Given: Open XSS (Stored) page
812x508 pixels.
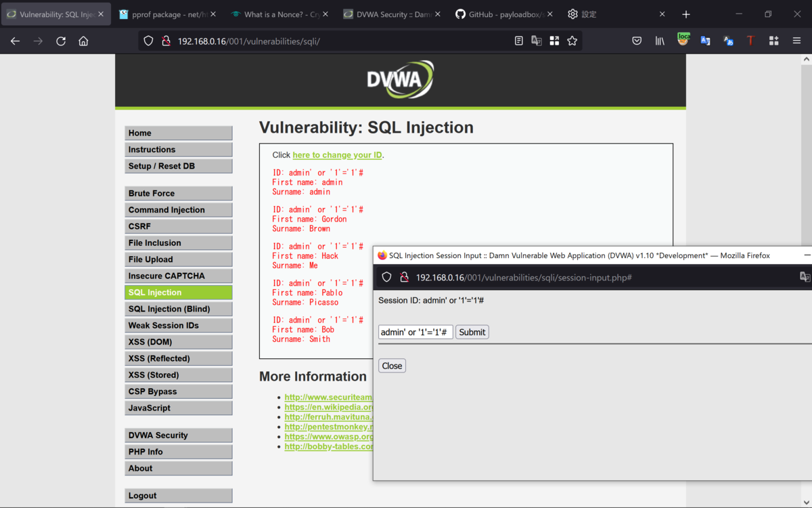Looking at the screenshot, I should [179, 375].
